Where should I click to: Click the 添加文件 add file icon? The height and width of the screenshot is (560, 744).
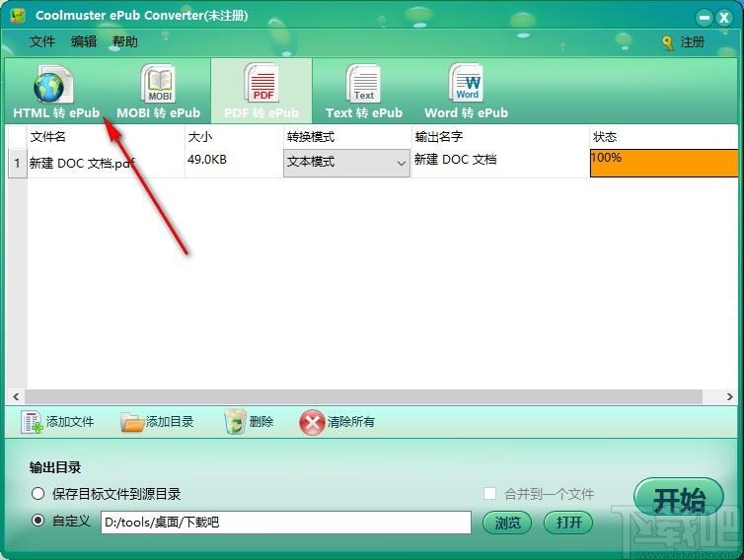click(32, 422)
